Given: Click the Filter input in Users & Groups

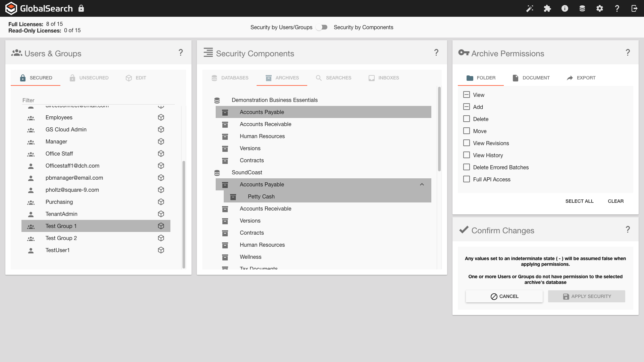Looking at the screenshot, I should pos(97,100).
